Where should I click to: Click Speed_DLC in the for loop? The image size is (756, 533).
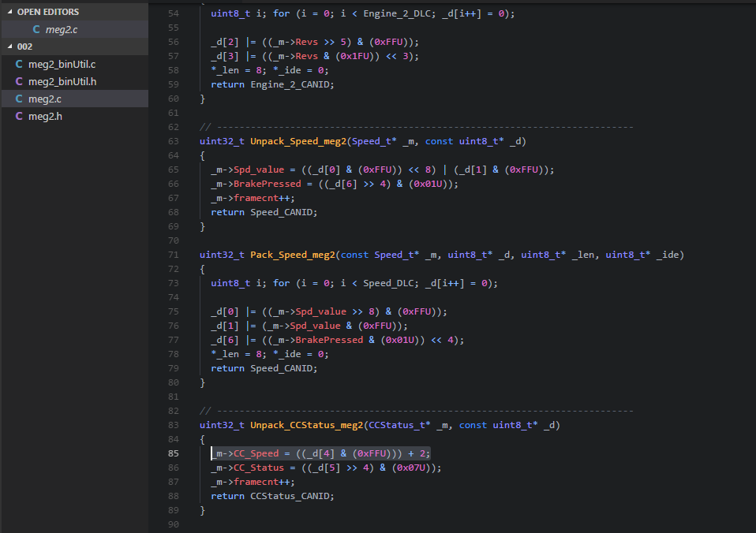pos(388,283)
